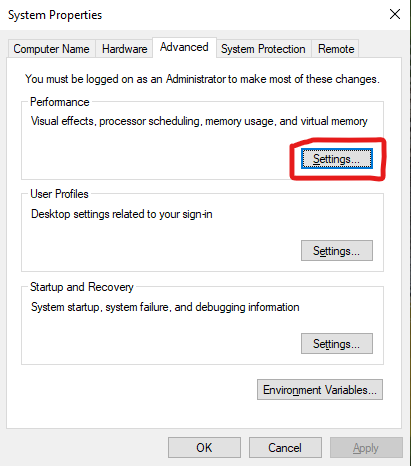The width and height of the screenshot is (411, 466).
Task: Click the visual effects description text
Action: pos(199,121)
